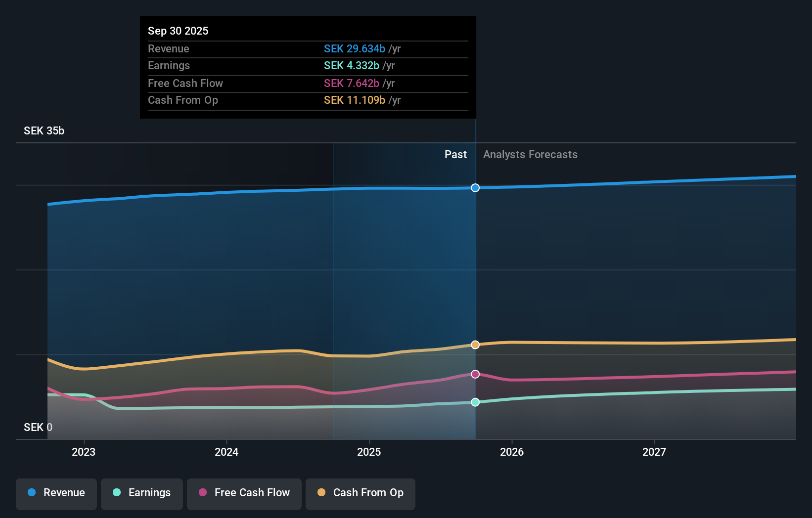Toggle the Cash From Op series visibility
This screenshot has width=812, height=518.
(x=360, y=494)
